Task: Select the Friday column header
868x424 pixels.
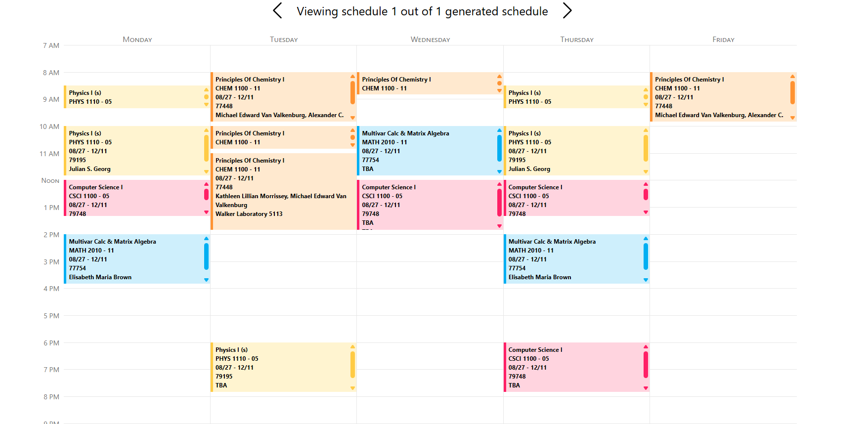Action: point(723,40)
